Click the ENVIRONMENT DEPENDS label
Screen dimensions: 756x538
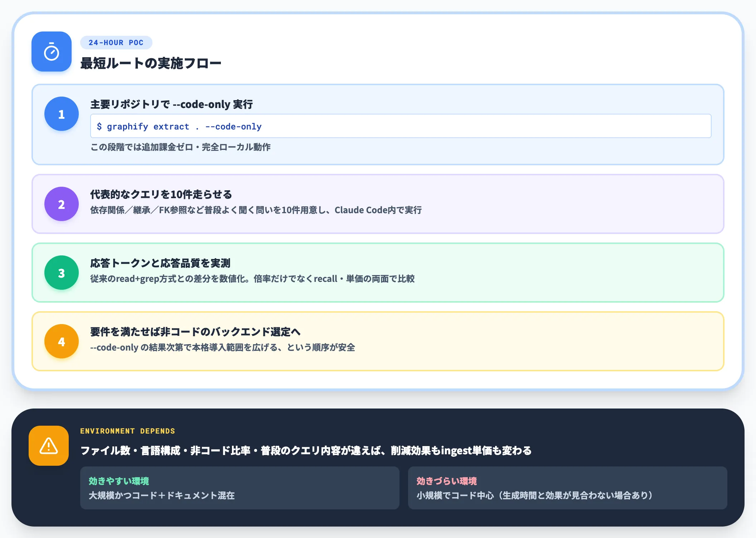point(128,431)
